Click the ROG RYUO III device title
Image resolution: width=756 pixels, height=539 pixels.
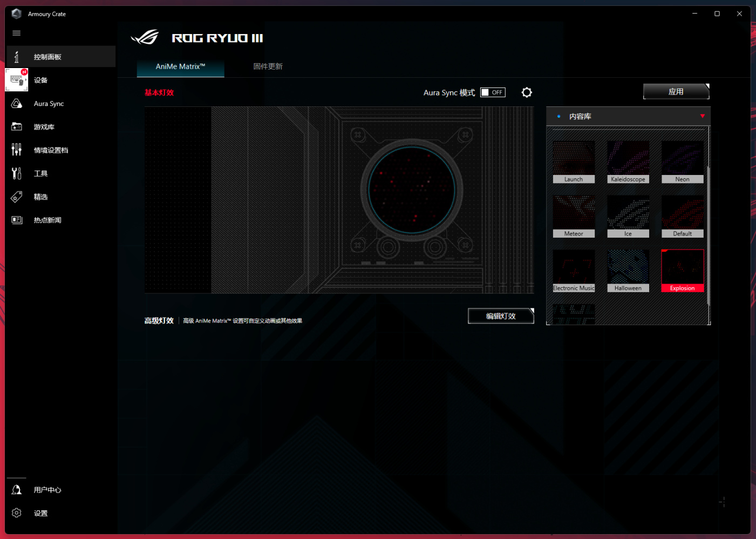[x=217, y=38]
